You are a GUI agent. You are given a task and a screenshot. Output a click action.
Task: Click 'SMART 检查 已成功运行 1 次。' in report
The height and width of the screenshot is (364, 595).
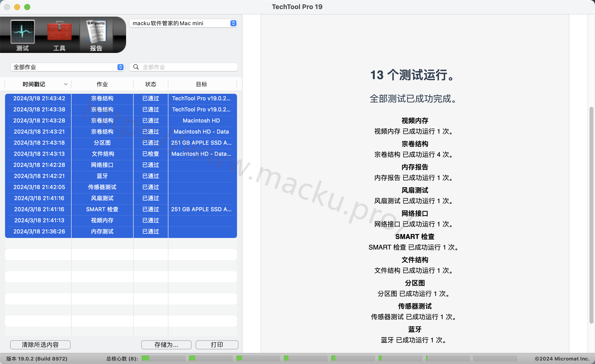click(413, 247)
